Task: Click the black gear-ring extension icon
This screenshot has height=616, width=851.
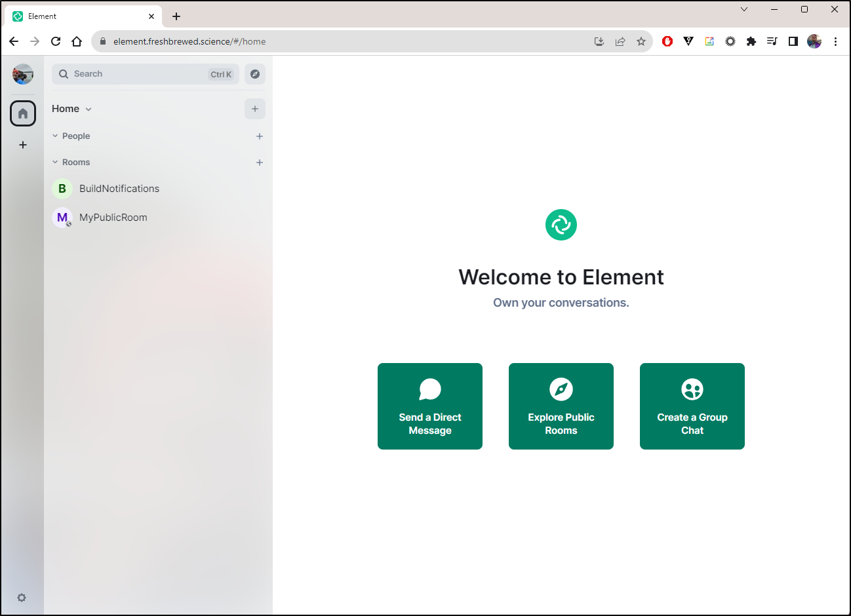Action: (x=730, y=41)
